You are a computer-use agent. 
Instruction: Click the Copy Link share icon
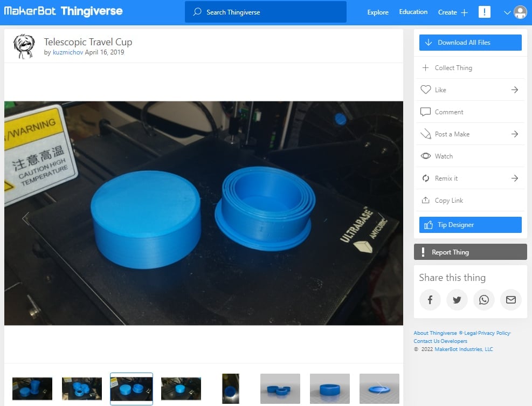coord(425,200)
